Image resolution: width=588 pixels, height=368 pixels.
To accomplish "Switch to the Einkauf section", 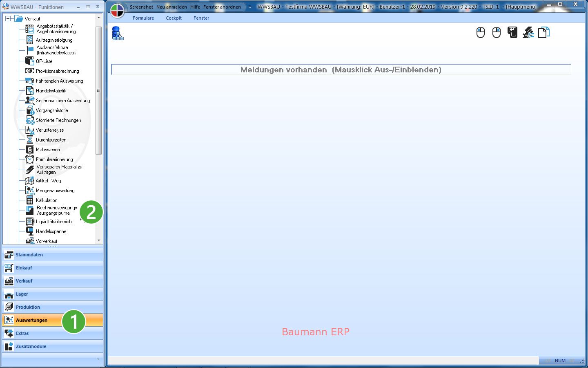I will [x=53, y=268].
